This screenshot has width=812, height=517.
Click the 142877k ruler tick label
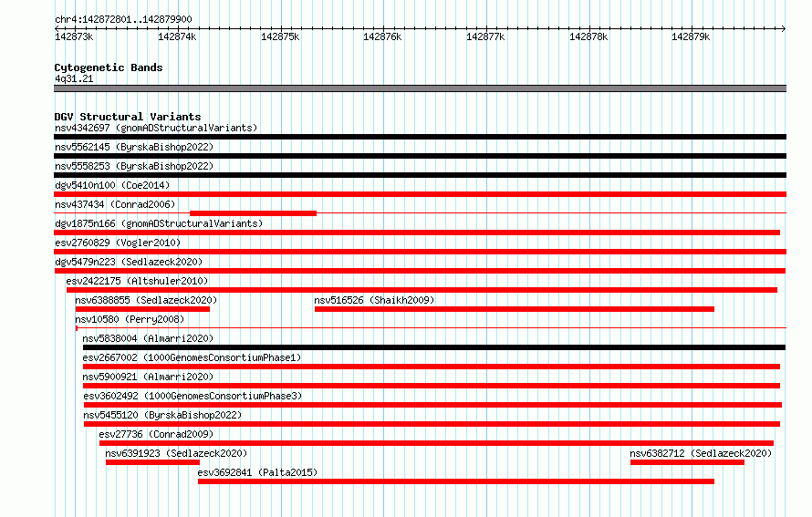pyautogui.click(x=485, y=36)
